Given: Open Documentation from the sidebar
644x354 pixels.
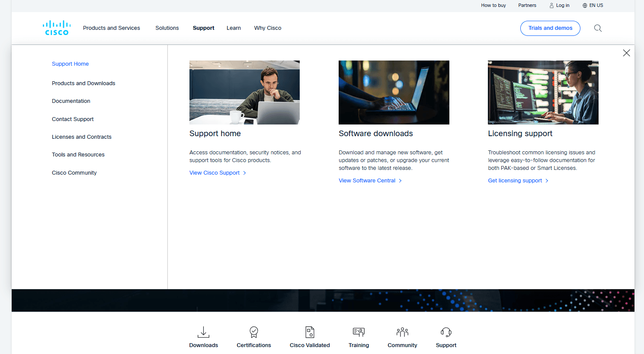Looking at the screenshot, I should 71,101.
